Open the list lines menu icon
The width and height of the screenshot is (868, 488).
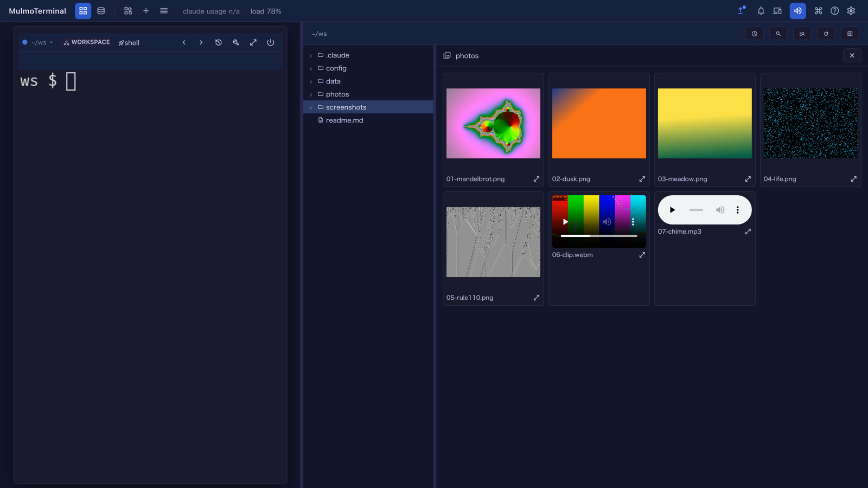164,11
